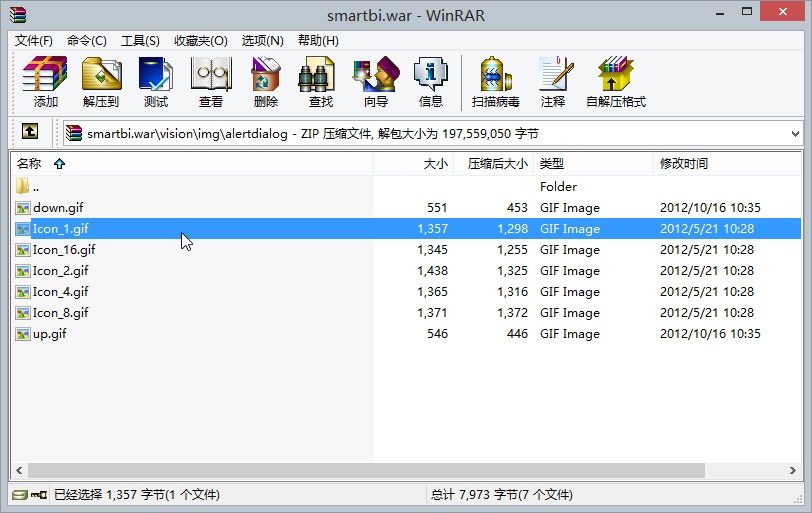Click the up.gif file icon

pyautogui.click(x=22, y=334)
